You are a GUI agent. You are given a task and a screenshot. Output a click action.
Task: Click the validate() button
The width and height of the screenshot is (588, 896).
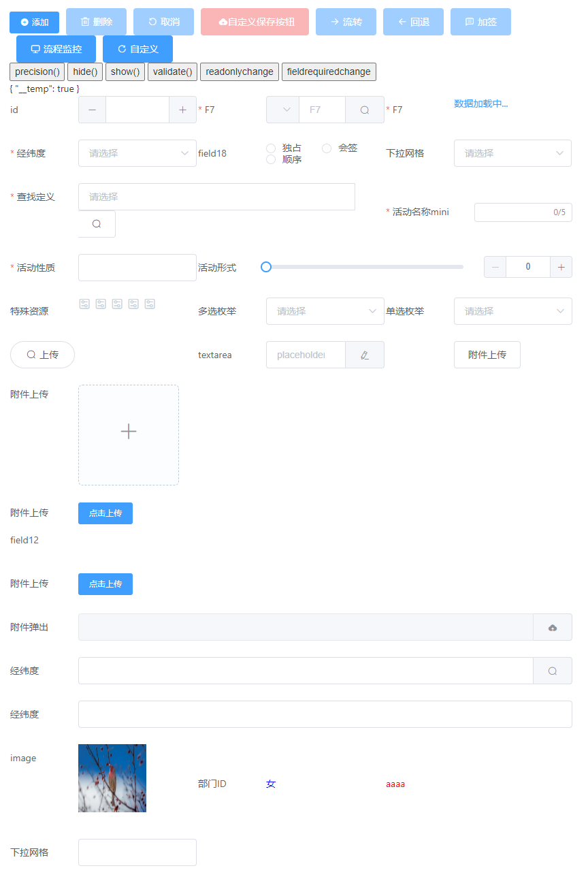172,71
